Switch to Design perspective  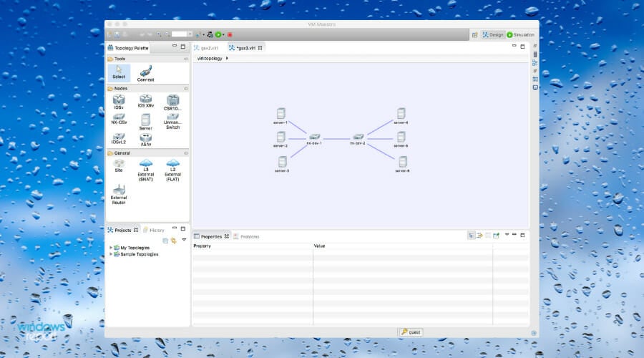[x=493, y=35]
